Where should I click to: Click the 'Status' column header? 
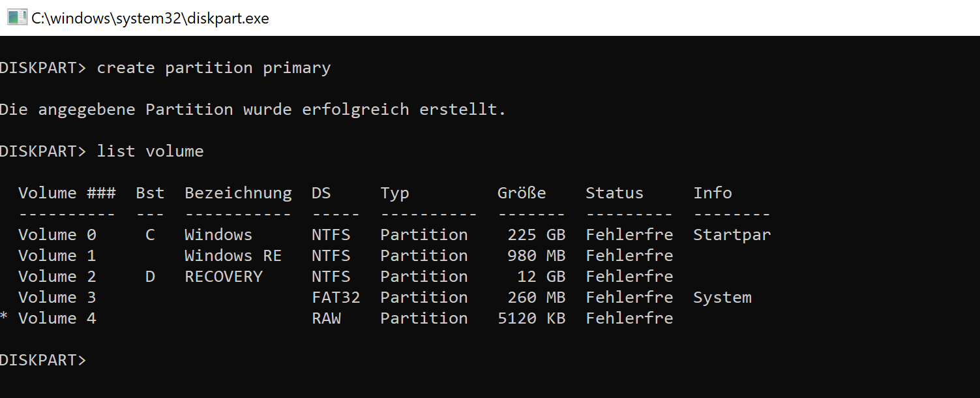click(x=614, y=193)
